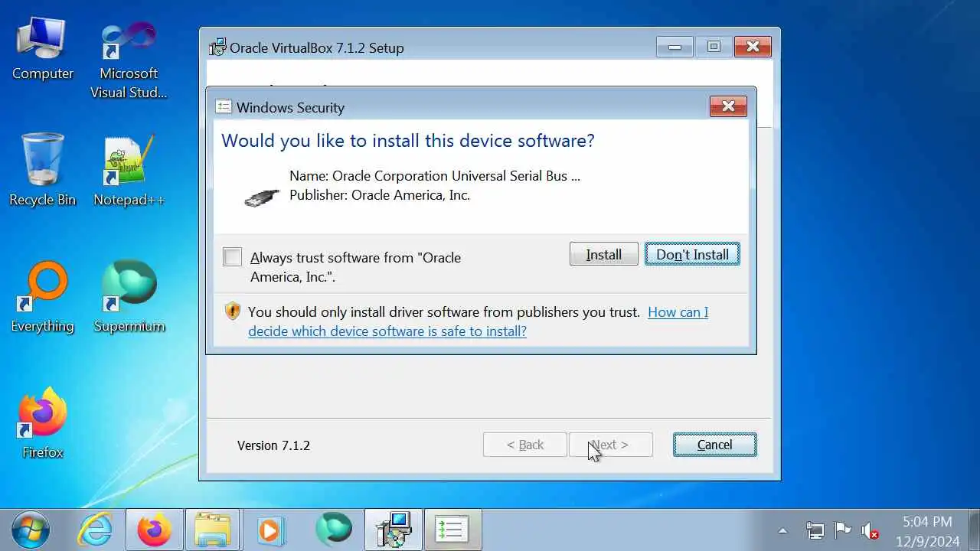
Task: Open Windows Explorer folder in taskbar
Action: [213, 530]
